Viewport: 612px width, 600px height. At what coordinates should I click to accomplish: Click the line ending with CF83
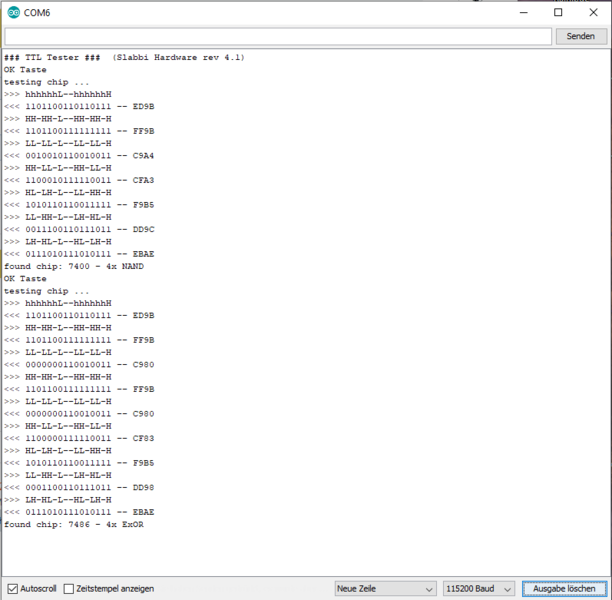pyautogui.click(x=79, y=438)
